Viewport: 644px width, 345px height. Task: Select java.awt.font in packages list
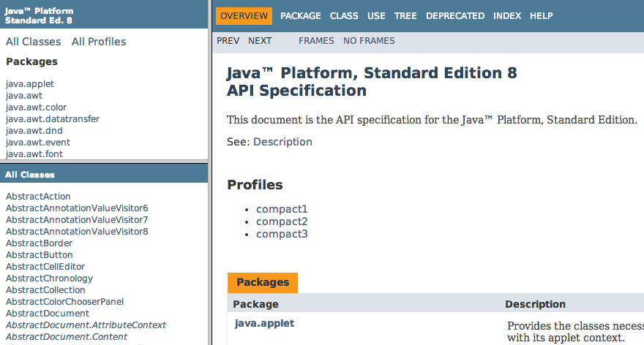tap(34, 153)
